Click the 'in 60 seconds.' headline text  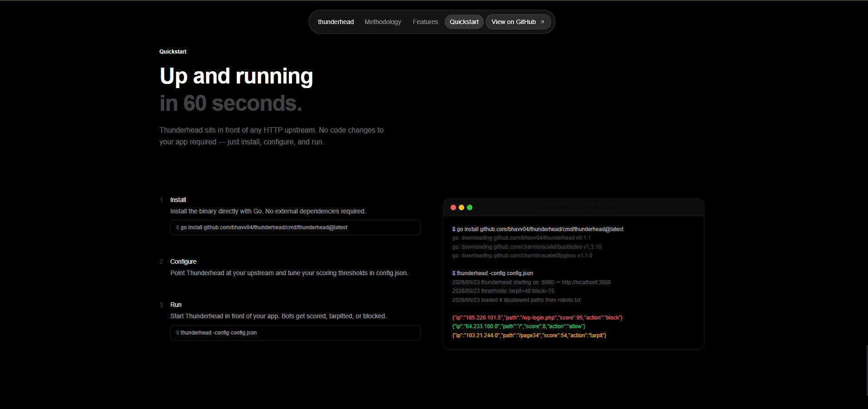[x=231, y=103]
